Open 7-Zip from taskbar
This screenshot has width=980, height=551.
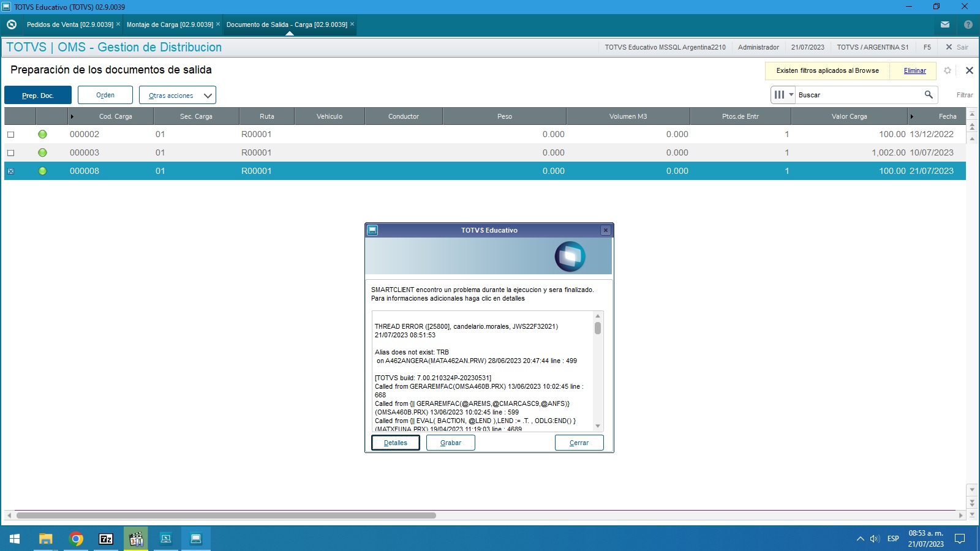106,539
